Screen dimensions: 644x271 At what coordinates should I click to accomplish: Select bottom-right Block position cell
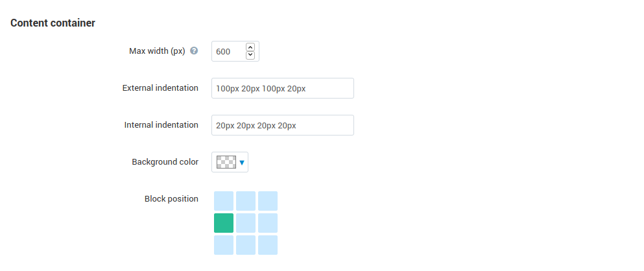pyautogui.click(x=268, y=245)
